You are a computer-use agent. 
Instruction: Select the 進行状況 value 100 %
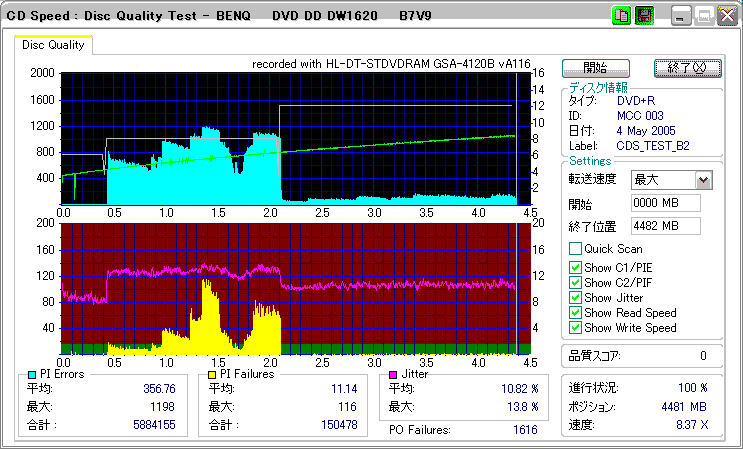(693, 388)
